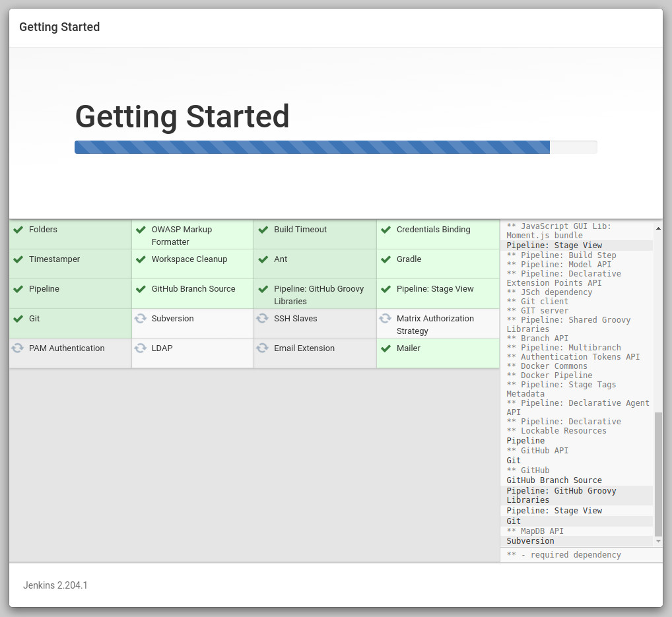The width and height of the screenshot is (672, 617).
Task: Click '** MapDB API' log line
Action: [535, 531]
